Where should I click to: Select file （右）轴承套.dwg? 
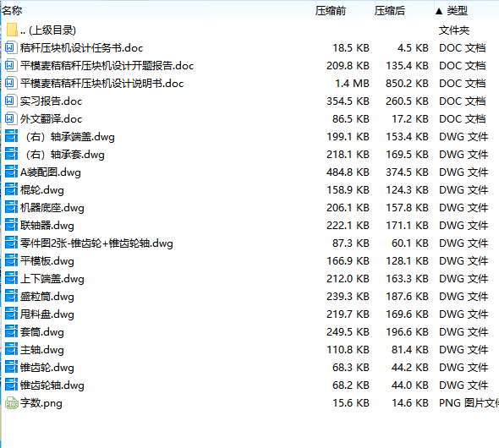pos(64,155)
